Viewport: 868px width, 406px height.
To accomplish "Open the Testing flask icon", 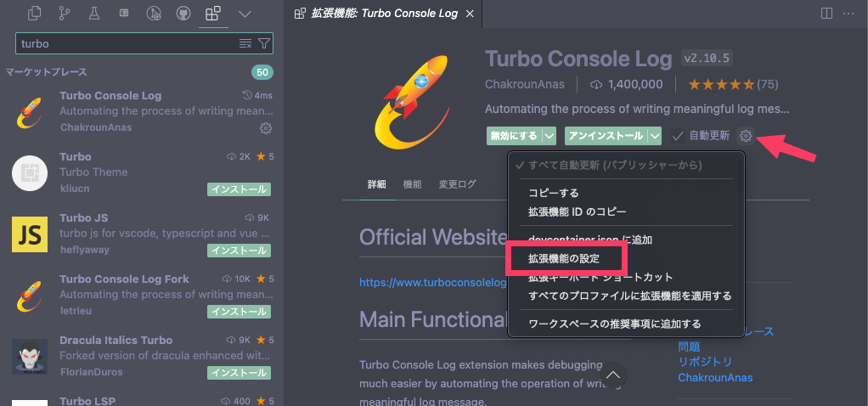I will click(x=94, y=14).
